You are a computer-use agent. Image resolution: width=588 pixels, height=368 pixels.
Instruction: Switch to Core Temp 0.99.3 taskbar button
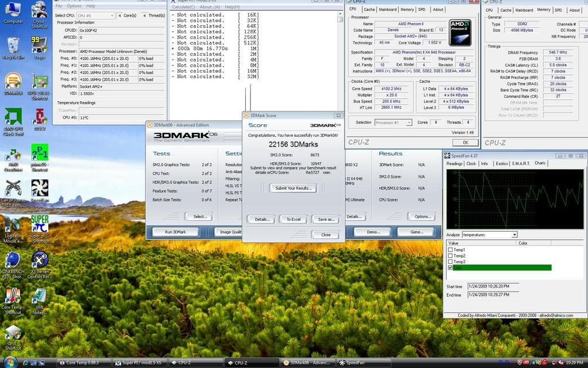pyautogui.click(x=84, y=363)
